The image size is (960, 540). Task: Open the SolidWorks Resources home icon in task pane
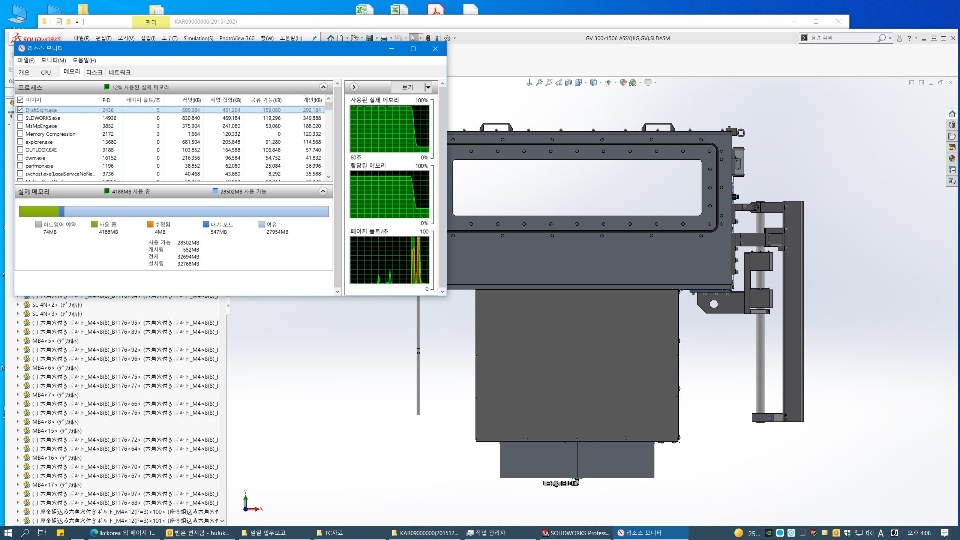click(952, 113)
